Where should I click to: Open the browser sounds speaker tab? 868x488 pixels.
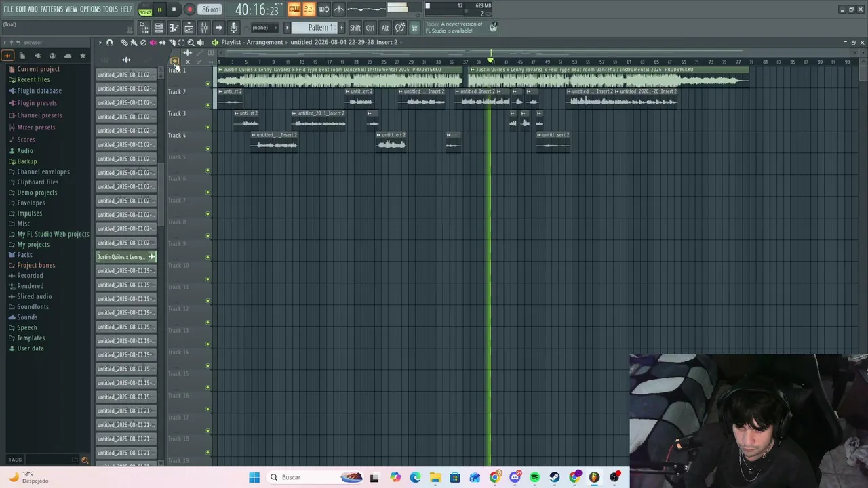tap(37, 56)
